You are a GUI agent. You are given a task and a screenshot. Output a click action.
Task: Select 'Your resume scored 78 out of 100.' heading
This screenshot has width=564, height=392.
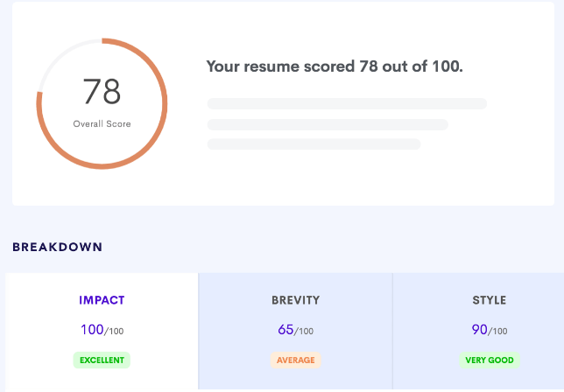tap(335, 66)
